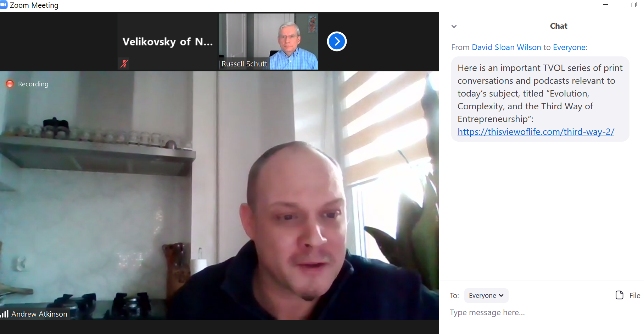
Task: Click the Chat panel title
Action: [559, 26]
